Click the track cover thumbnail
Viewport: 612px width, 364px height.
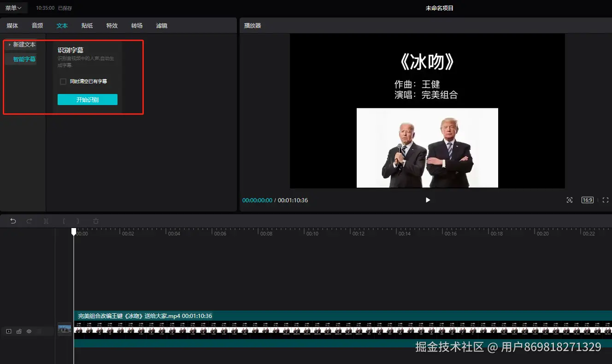pyautogui.click(x=65, y=329)
